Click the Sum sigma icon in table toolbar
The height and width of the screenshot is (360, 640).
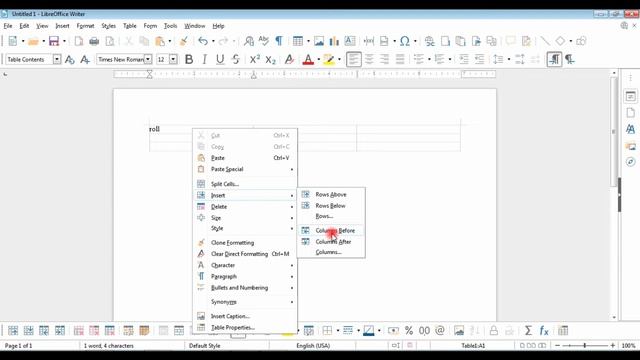pos(528,330)
